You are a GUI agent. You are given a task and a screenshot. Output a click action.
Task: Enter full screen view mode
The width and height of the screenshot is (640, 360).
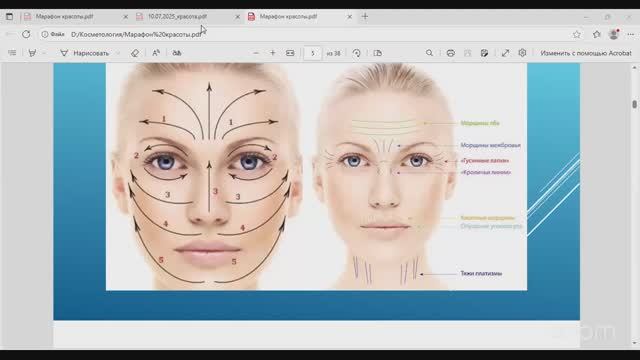(x=505, y=53)
